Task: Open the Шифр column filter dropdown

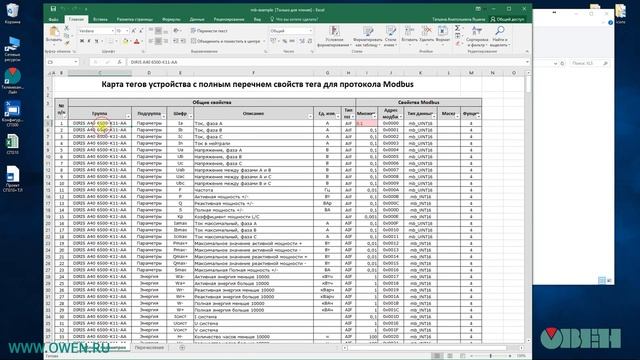Action: tap(191, 117)
